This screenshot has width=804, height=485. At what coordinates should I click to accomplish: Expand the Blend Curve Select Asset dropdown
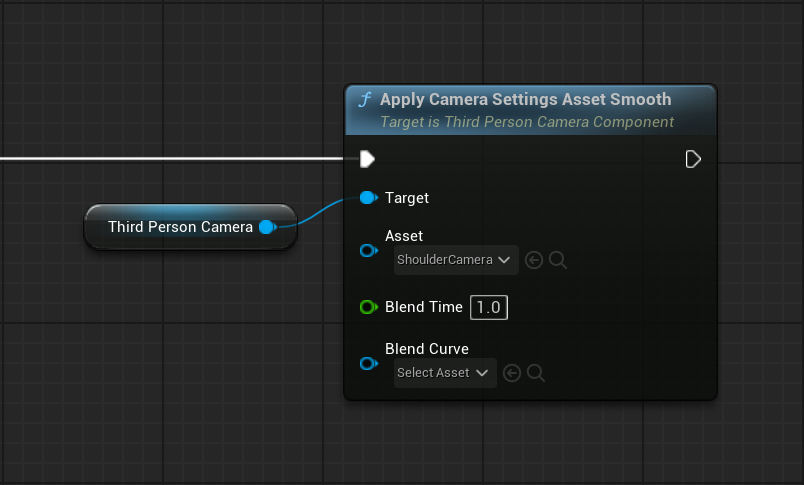pyautogui.click(x=445, y=373)
